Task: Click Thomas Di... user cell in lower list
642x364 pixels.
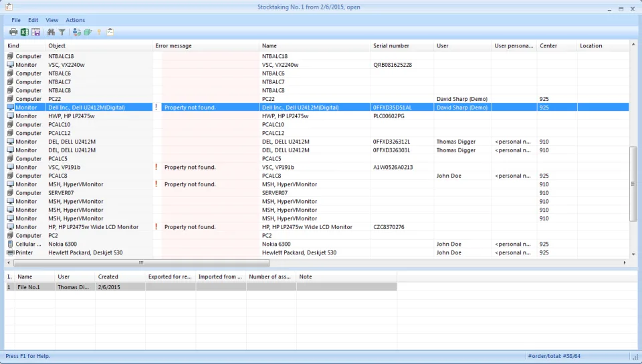Action: click(x=74, y=287)
